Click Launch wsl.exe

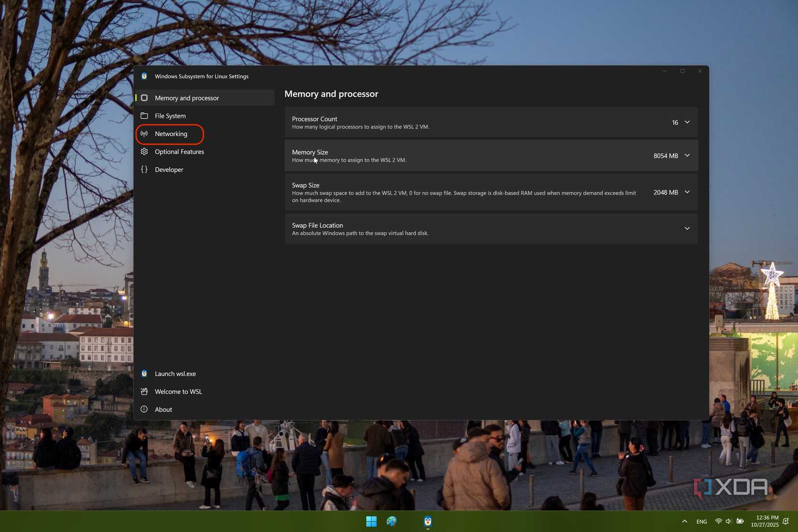pyautogui.click(x=175, y=373)
